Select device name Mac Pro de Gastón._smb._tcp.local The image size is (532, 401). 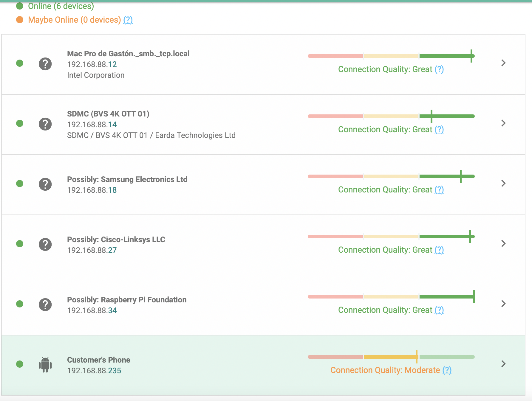click(x=128, y=54)
